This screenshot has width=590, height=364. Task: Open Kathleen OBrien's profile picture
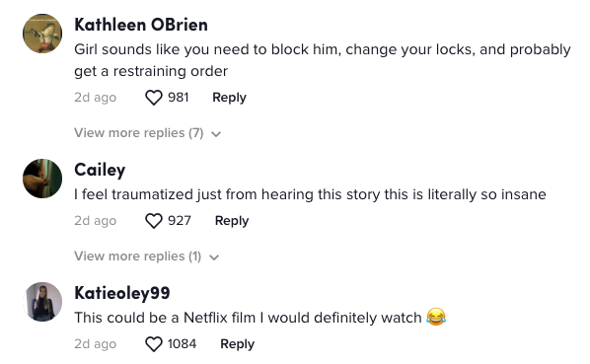tap(42, 34)
